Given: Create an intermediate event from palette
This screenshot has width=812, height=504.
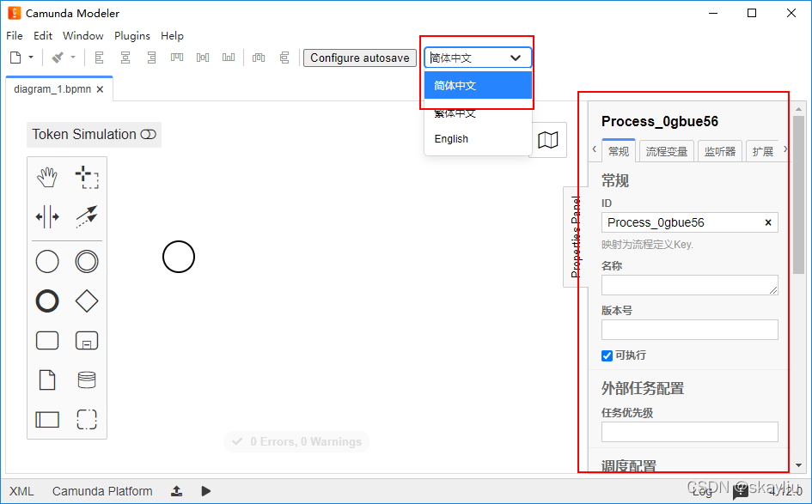Looking at the screenshot, I should click(x=87, y=261).
